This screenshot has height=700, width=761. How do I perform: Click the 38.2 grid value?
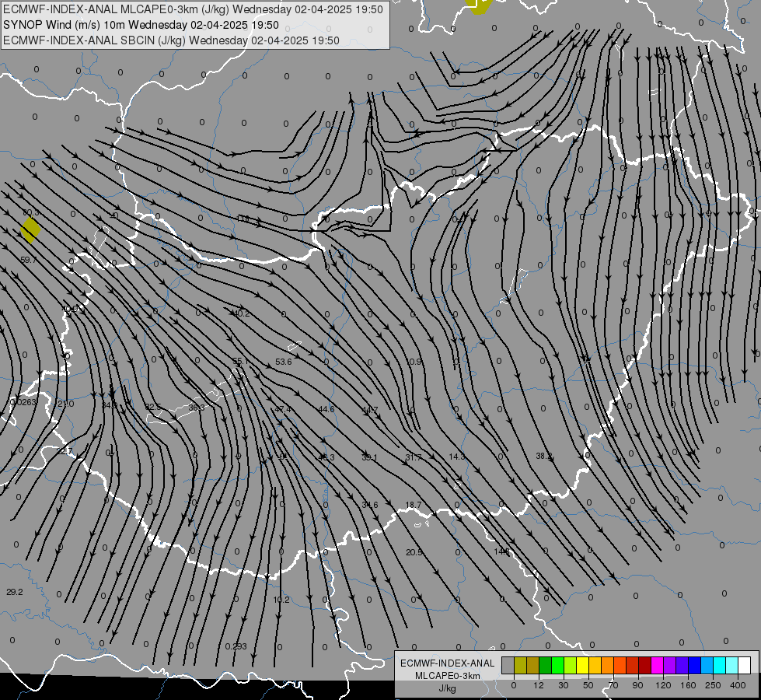(x=544, y=456)
